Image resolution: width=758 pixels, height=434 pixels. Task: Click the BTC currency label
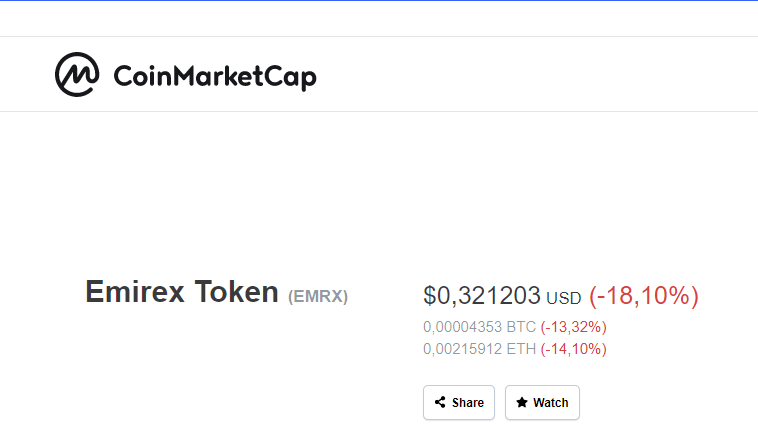522,327
